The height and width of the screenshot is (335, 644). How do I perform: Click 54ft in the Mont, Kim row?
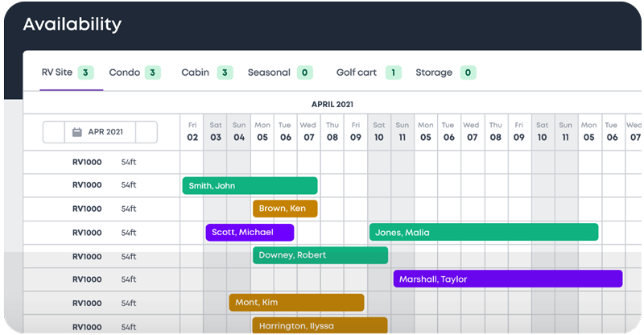coord(129,304)
